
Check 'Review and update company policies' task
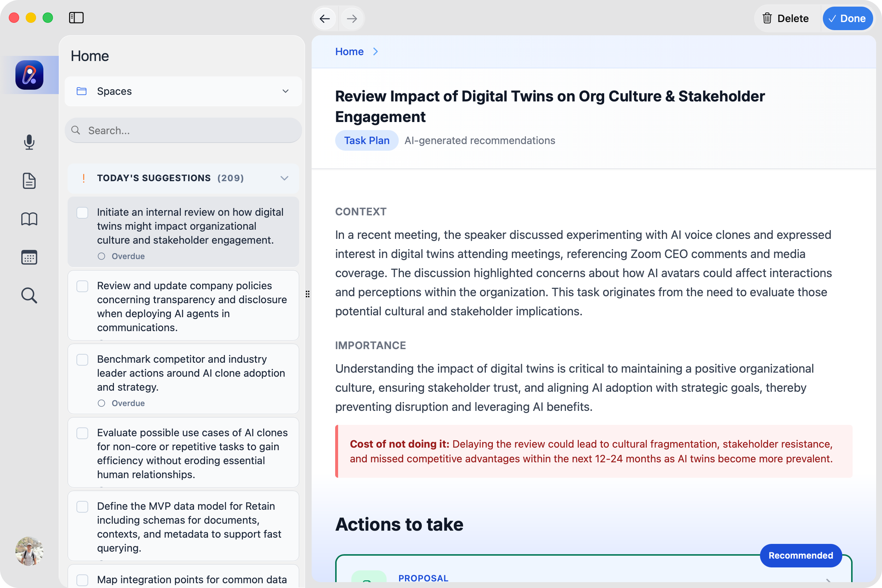pyautogui.click(x=82, y=286)
